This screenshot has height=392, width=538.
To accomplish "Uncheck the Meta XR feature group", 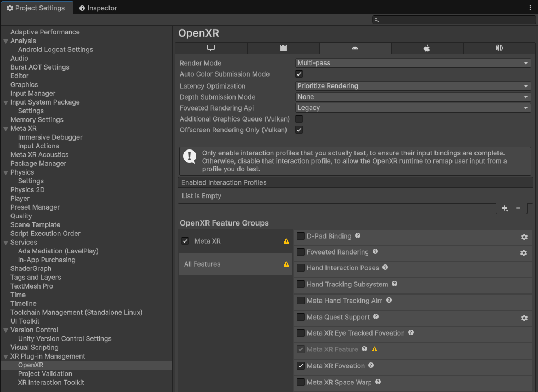I will tap(185, 241).
